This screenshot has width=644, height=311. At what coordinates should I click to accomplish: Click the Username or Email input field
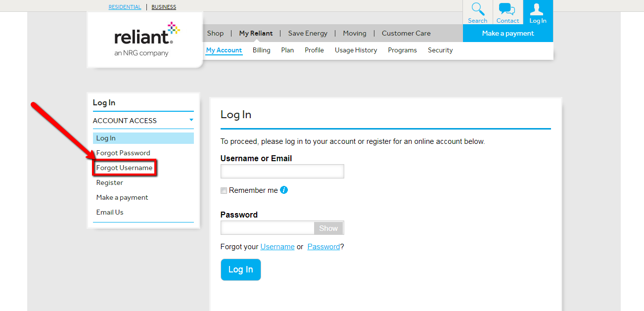click(x=282, y=171)
